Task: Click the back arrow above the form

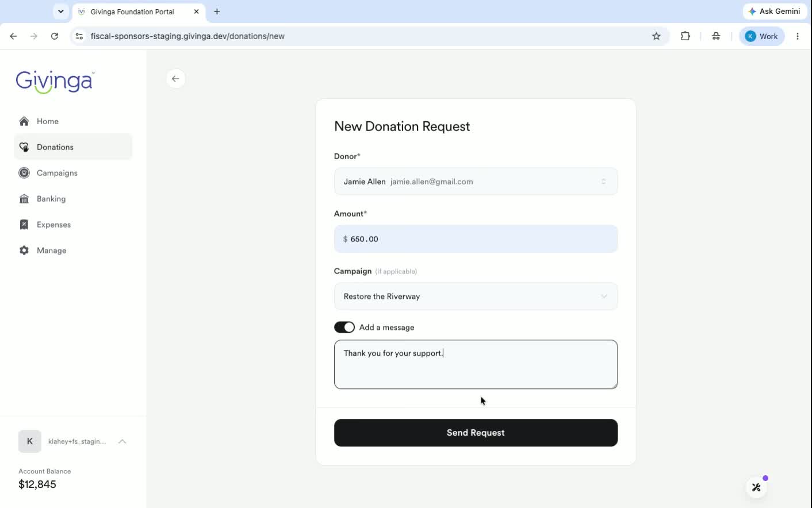Action: (176, 79)
